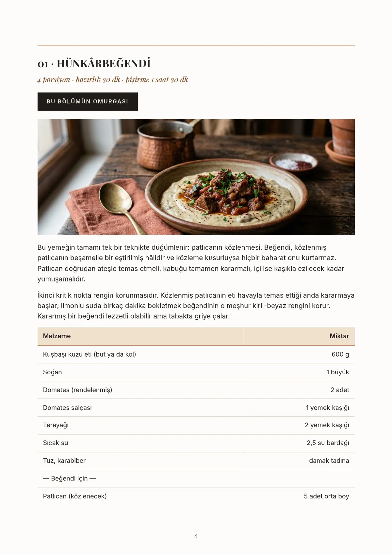This screenshot has width=392, height=555.
Task: Click the paragraph starting İkinci kritik nokta
Action: (x=196, y=306)
